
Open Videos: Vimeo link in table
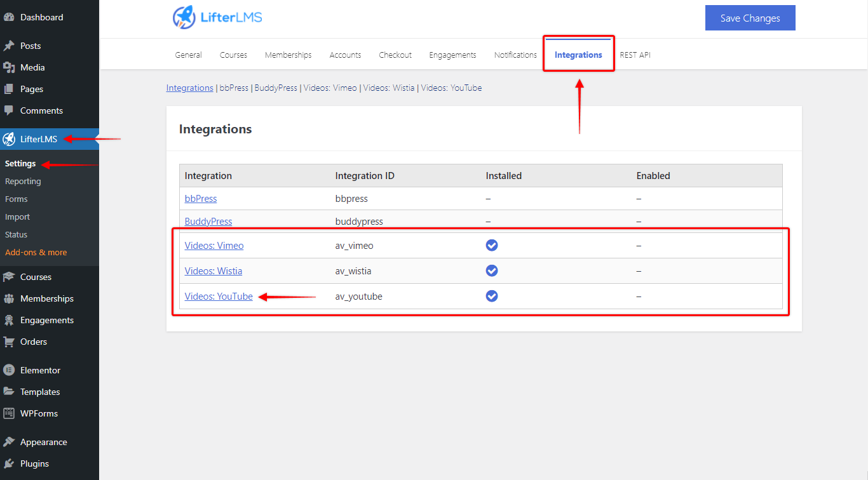click(x=214, y=246)
